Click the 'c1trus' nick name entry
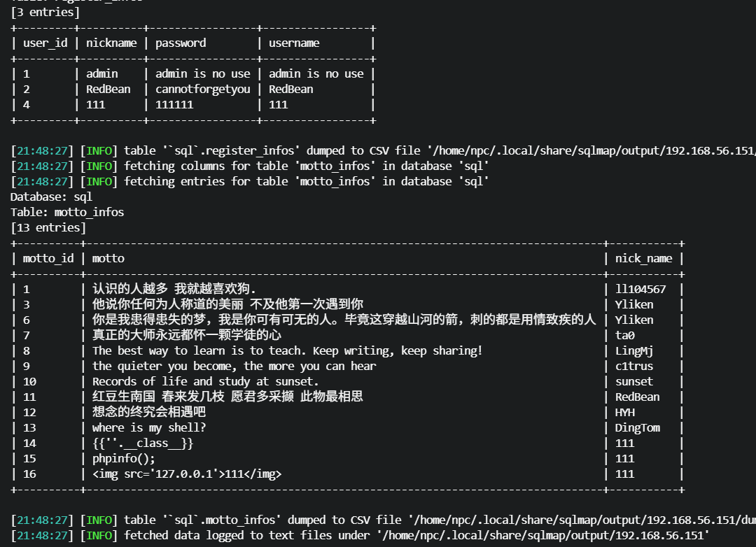Screen dimensions: 756x547 pos(634,367)
